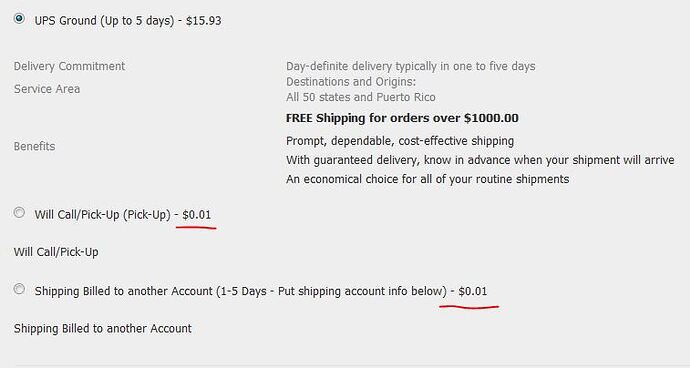Click the Benefits label

34,146
